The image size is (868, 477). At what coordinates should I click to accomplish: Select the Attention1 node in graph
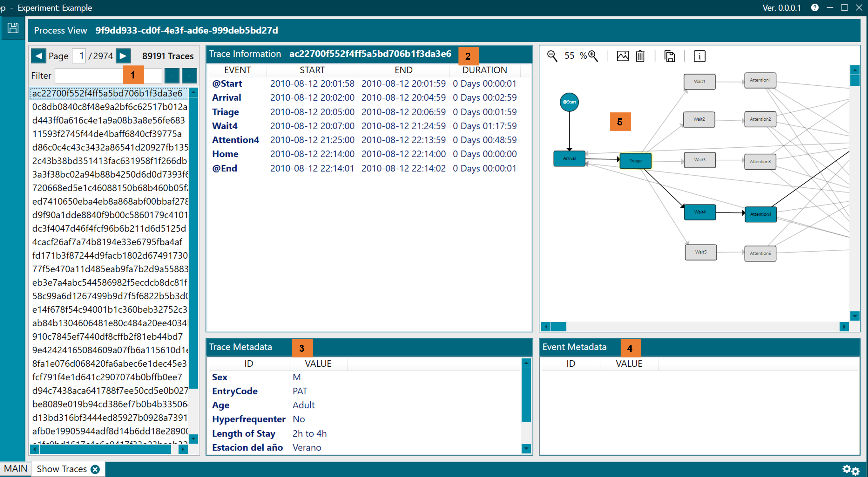pyautogui.click(x=760, y=80)
